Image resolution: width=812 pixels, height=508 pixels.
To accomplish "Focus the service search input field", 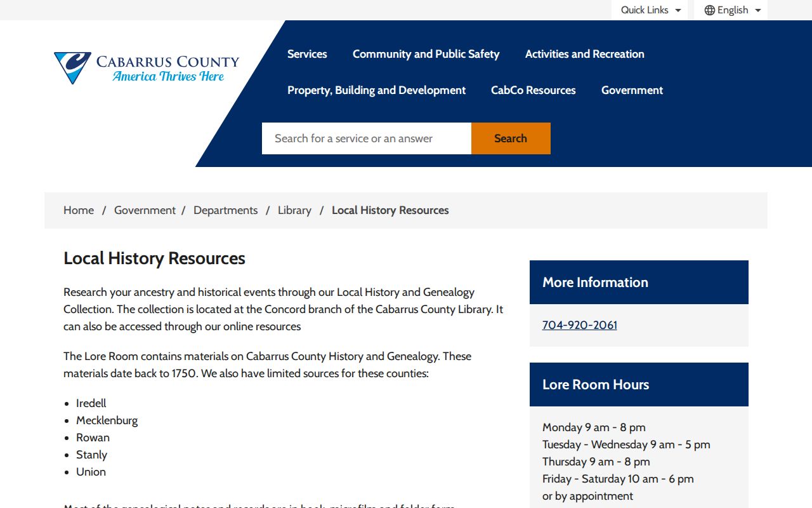I will [367, 138].
